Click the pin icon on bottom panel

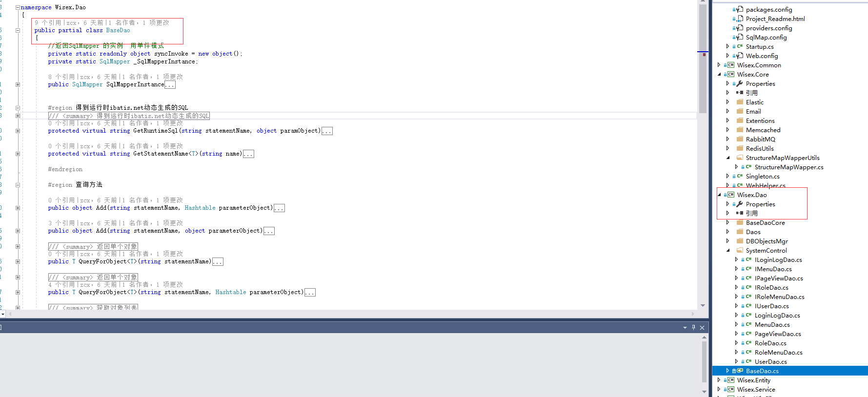693,327
